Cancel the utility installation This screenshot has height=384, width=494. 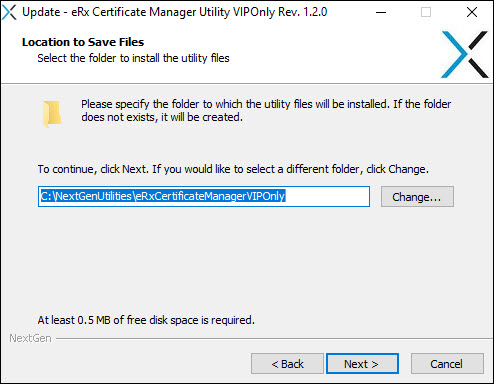point(447,364)
